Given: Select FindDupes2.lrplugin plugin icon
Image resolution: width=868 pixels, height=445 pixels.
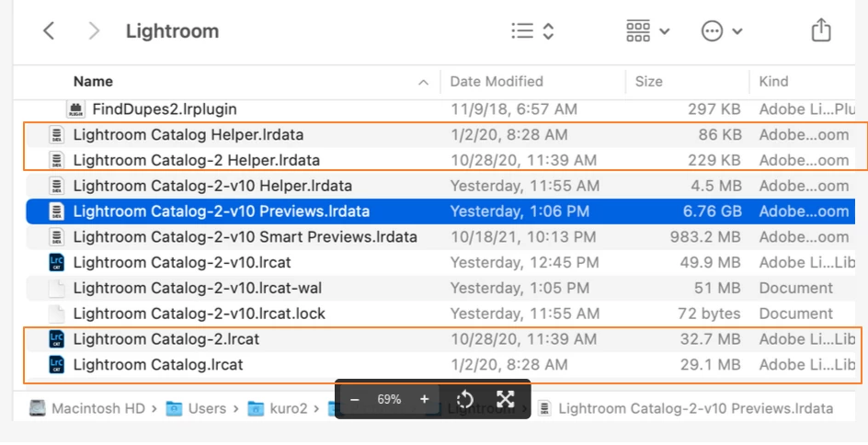Looking at the screenshot, I should [75, 109].
